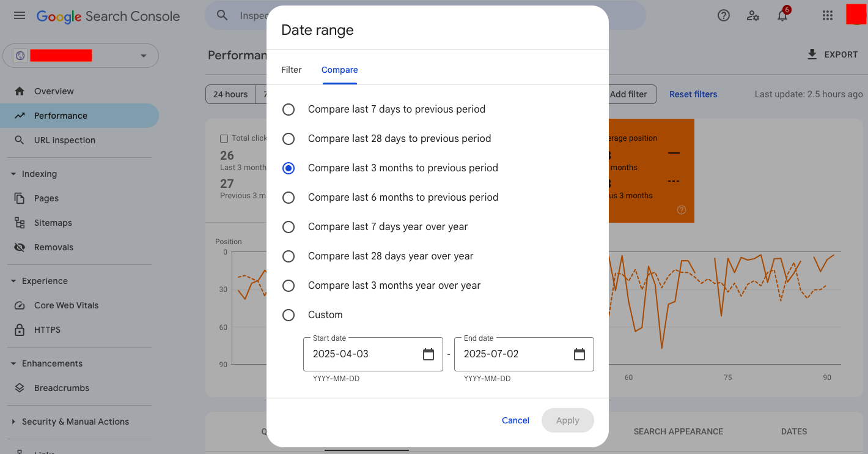Open the Google apps grid icon
This screenshot has width=868, height=454.
coord(828,16)
